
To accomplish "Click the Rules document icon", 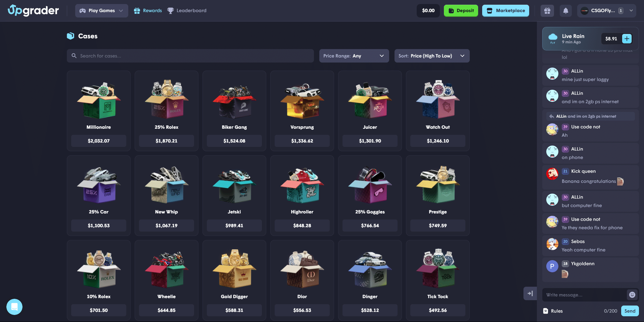I will pyautogui.click(x=546, y=311).
